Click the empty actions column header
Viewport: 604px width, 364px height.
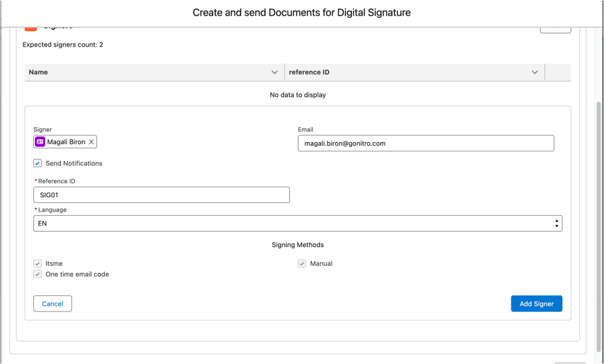(x=558, y=73)
